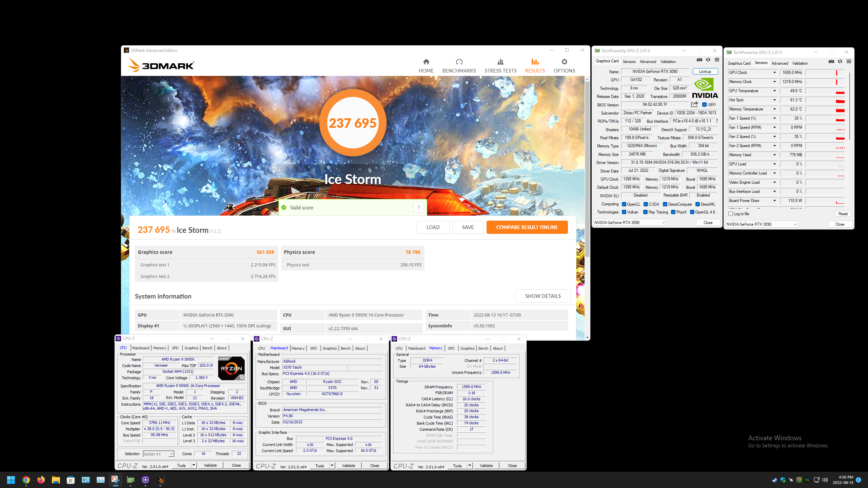Open taskbar clock showing 4:20 PM
Screen dimensions: 868x488
(843, 480)
